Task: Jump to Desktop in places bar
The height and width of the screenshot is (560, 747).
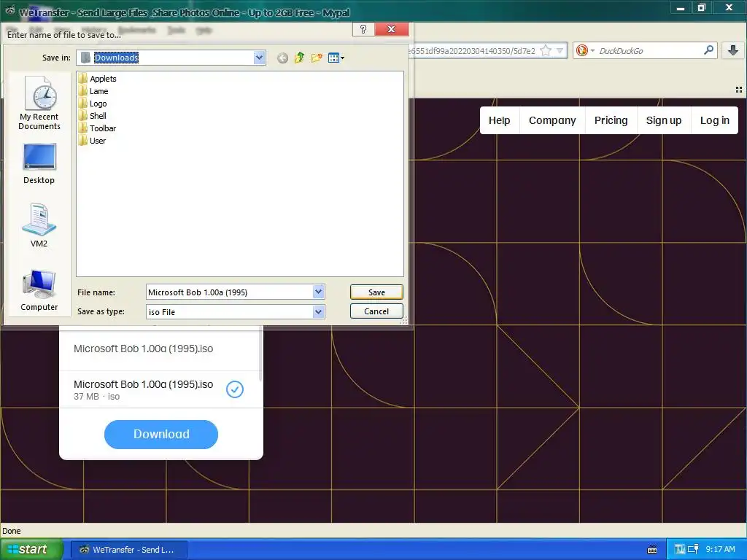Action: coord(39,163)
